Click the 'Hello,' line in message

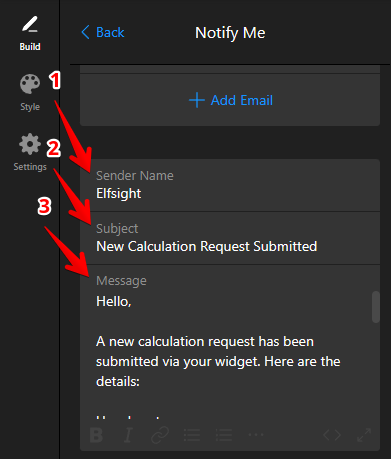click(x=114, y=302)
